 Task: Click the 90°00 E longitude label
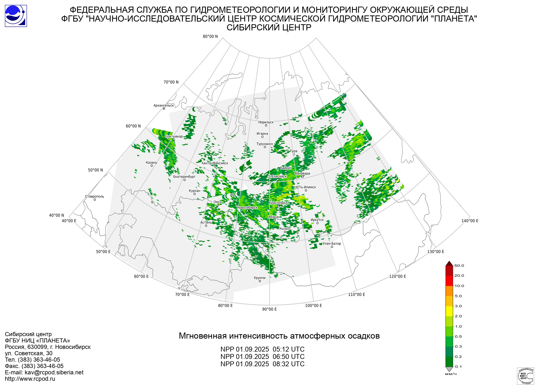pyautogui.click(x=269, y=309)
